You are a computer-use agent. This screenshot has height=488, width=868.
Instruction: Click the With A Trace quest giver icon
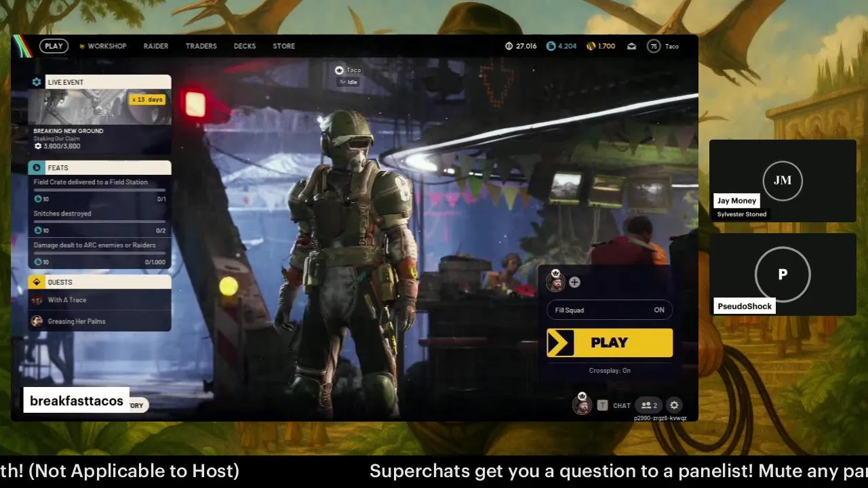click(37, 300)
